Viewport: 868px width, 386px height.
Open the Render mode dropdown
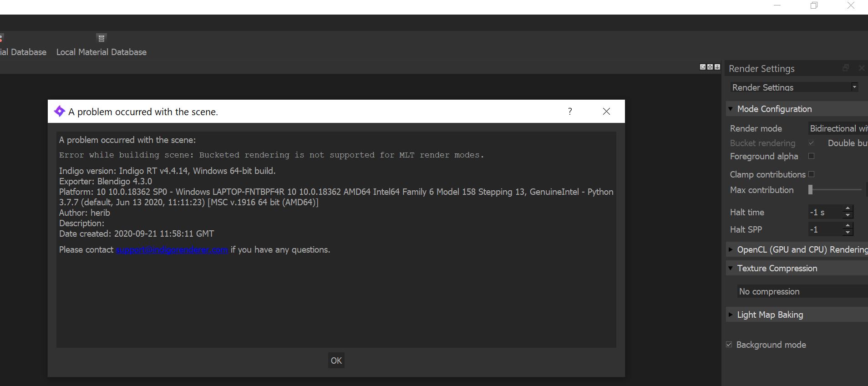838,128
